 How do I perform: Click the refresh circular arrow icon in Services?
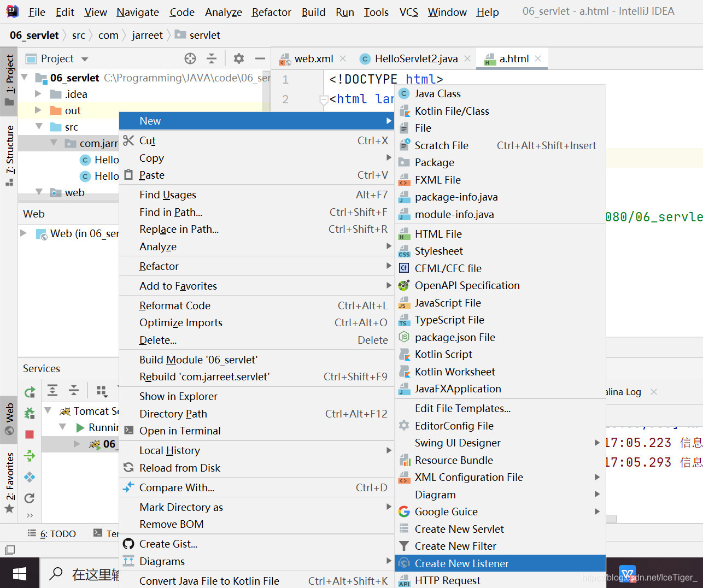30,498
